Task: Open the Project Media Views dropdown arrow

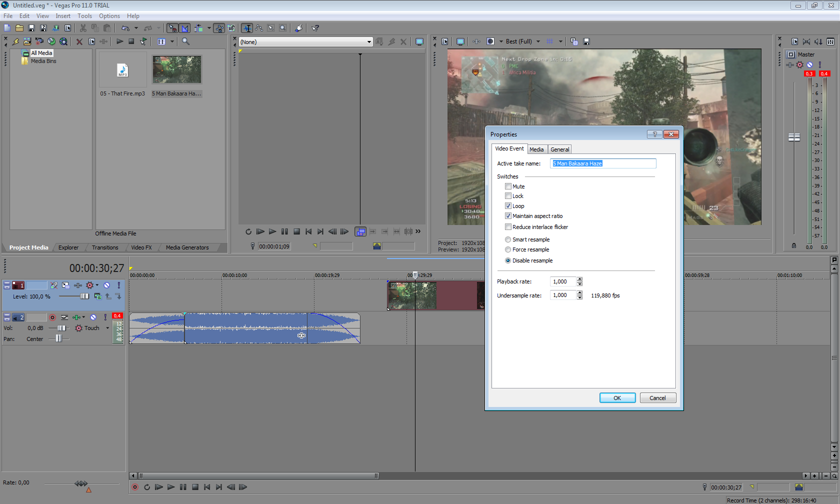Action: (x=172, y=41)
